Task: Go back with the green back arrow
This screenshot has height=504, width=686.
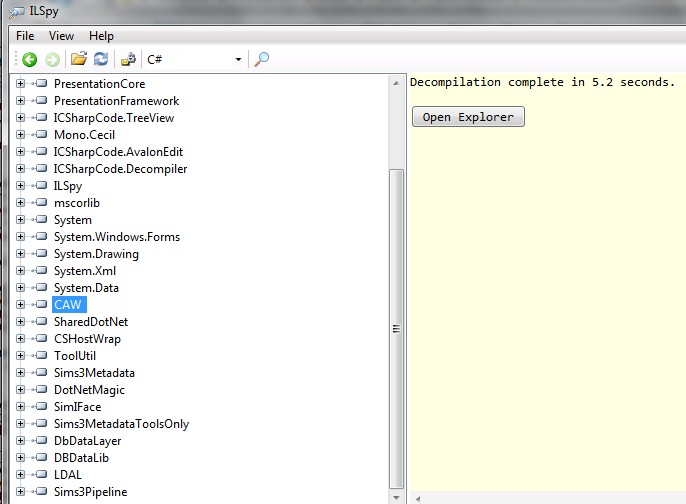Action: pyautogui.click(x=30, y=59)
